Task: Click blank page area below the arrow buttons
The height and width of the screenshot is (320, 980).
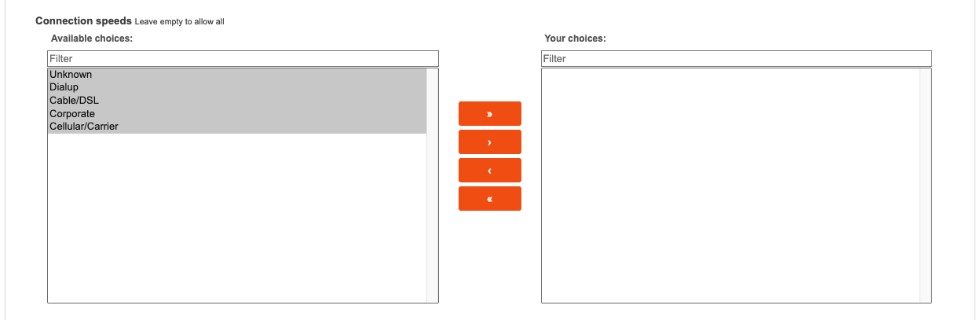Action: (489, 259)
